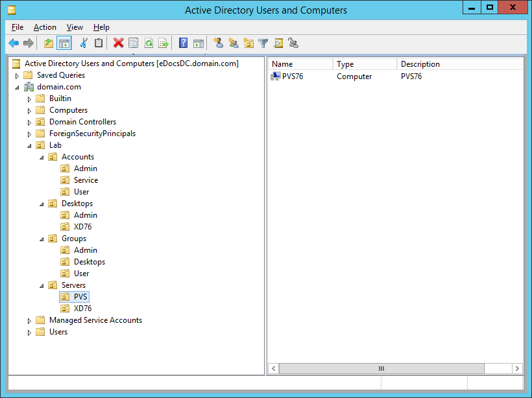The height and width of the screenshot is (398, 532).
Task: Toggle Show/Hide Console Tree button
Action: 64,43
